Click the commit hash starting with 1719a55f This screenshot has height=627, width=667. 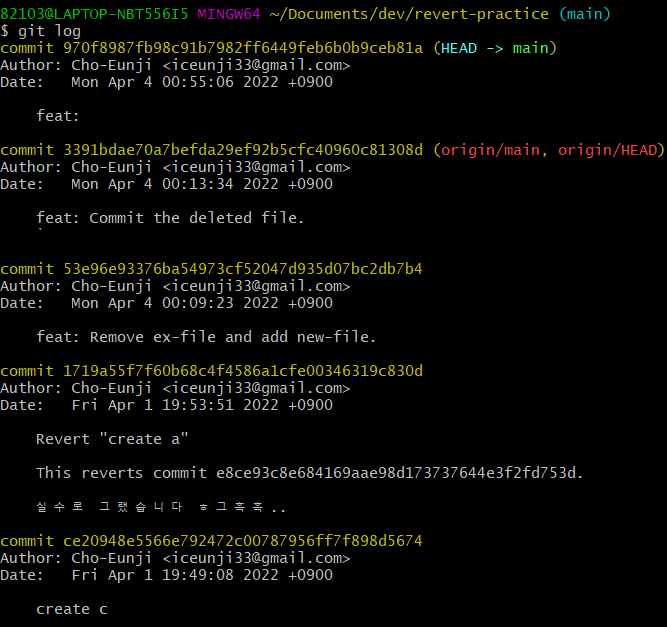click(x=238, y=371)
